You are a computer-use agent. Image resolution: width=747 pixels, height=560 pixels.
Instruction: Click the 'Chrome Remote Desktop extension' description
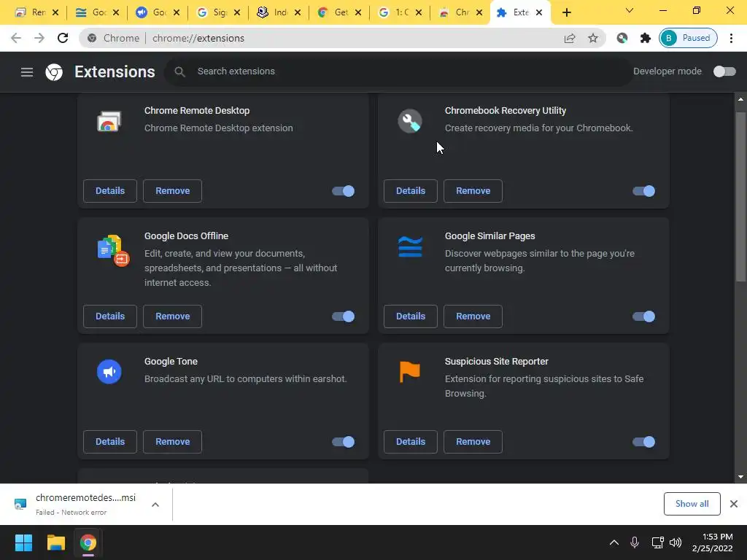tap(219, 128)
